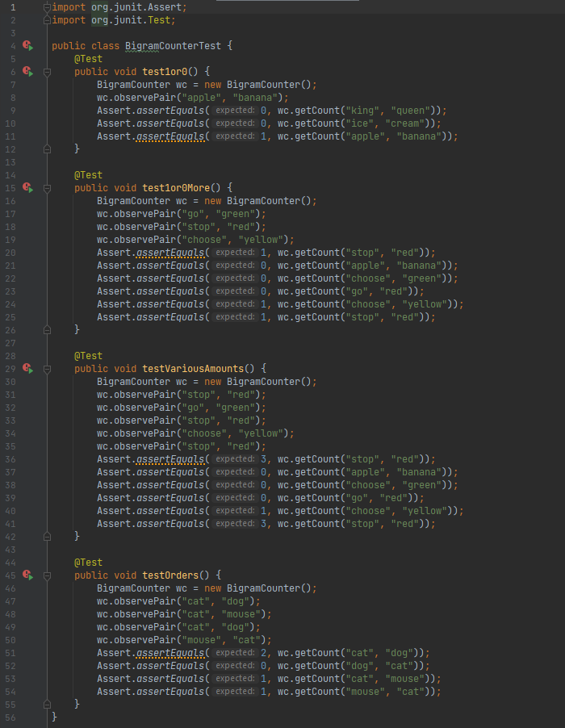Viewport: 565px width, 728px height.
Task: Collapse the test1or0 method fold marker
Action: pos(47,72)
